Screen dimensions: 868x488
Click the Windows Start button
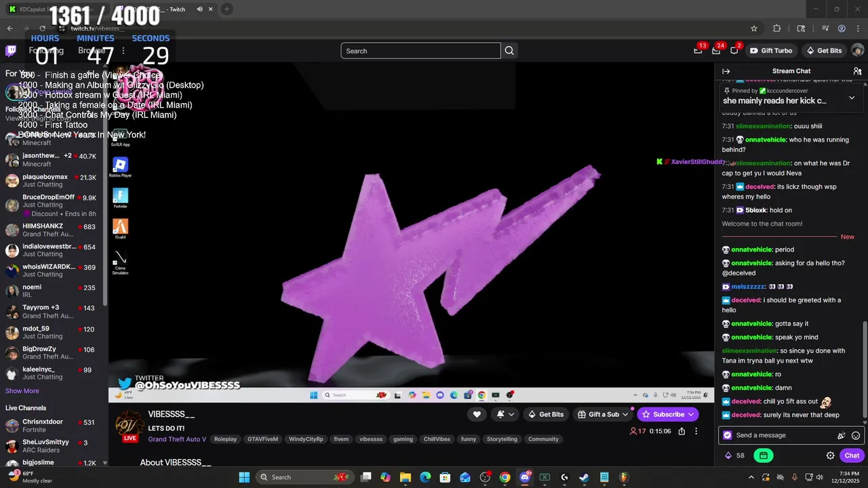pyautogui.click(x=244, y=477)
